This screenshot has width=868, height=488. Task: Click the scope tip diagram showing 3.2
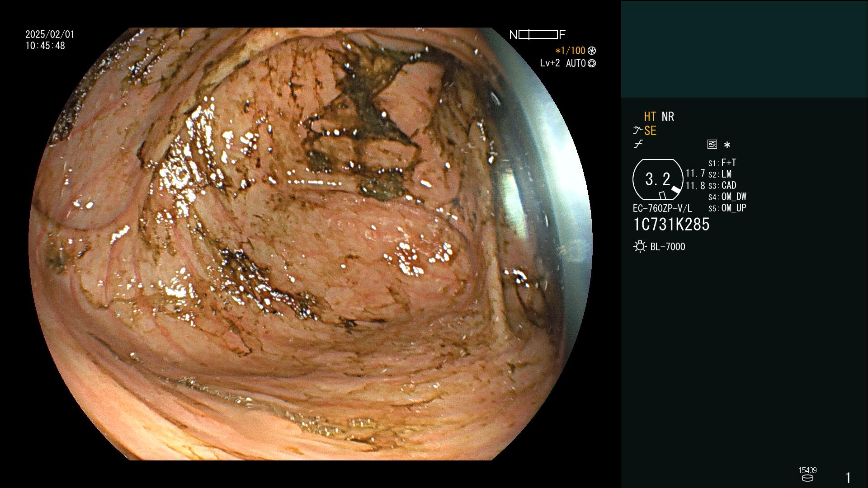tap(658, 179)
